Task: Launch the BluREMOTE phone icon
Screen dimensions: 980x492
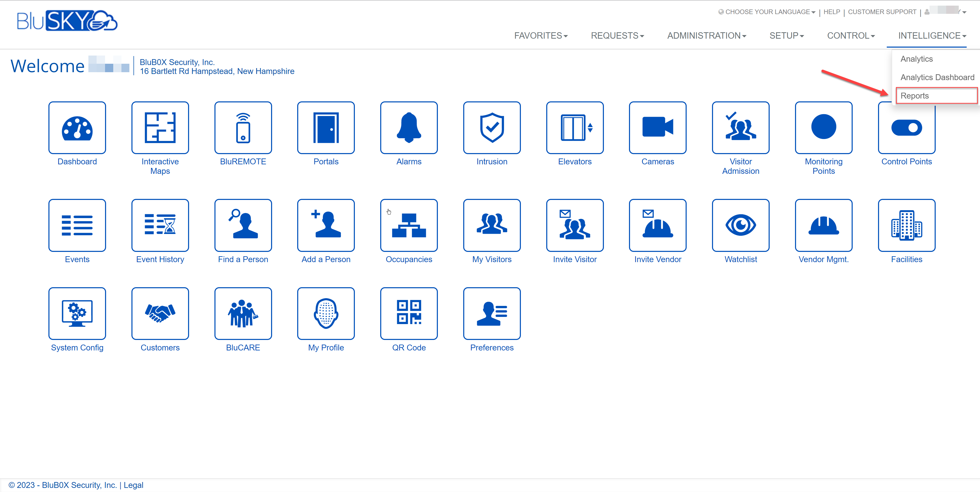Action: tap(243, 128)
